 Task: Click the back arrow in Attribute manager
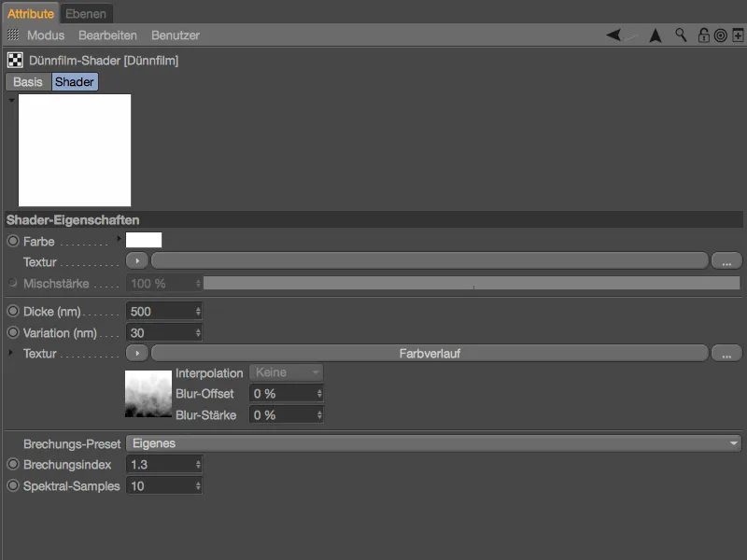coord(613,35)
